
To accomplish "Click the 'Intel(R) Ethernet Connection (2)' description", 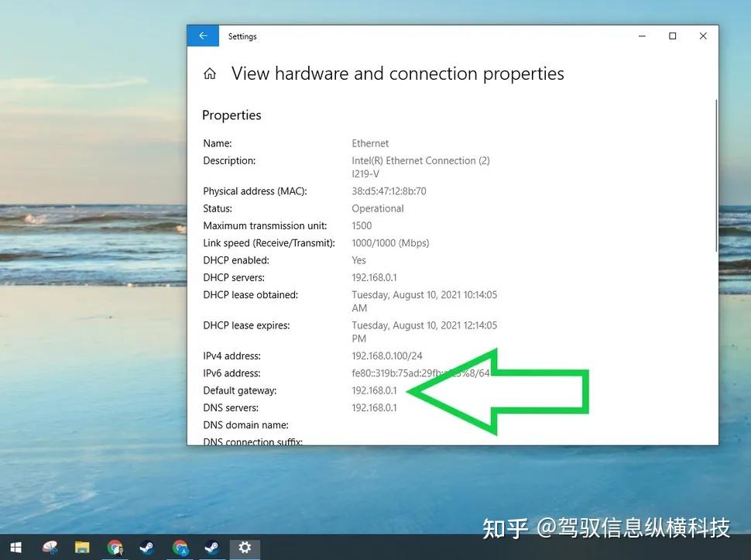I will [x=420, y=160].
